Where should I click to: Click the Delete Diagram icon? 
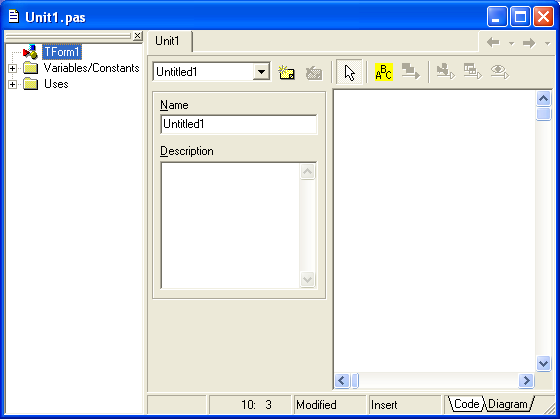[314, 72]
